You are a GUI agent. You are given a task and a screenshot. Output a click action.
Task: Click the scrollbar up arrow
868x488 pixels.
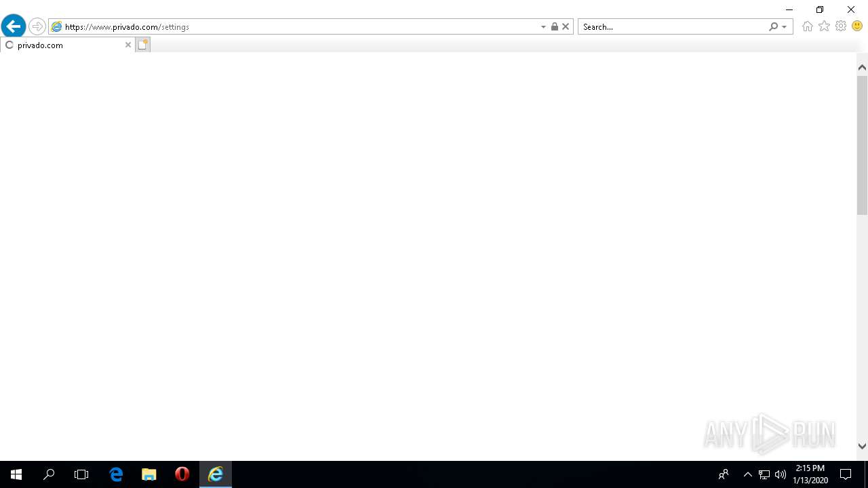click(862, 67)
